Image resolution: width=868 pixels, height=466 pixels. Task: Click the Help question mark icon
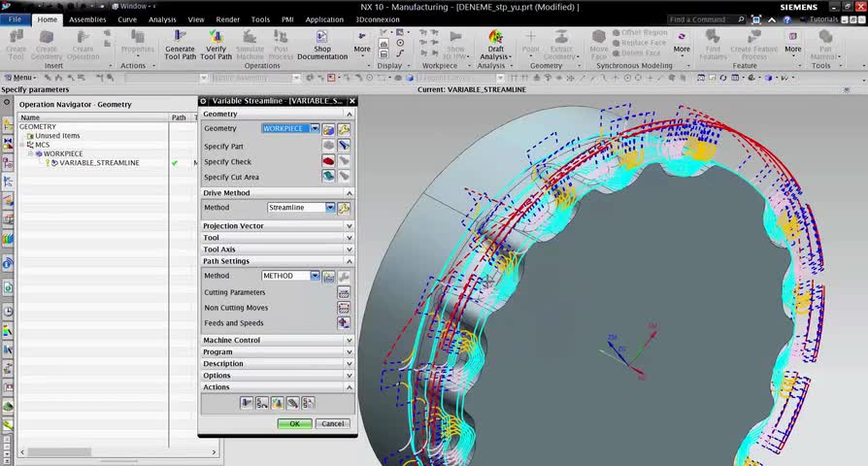coord(786,19)
